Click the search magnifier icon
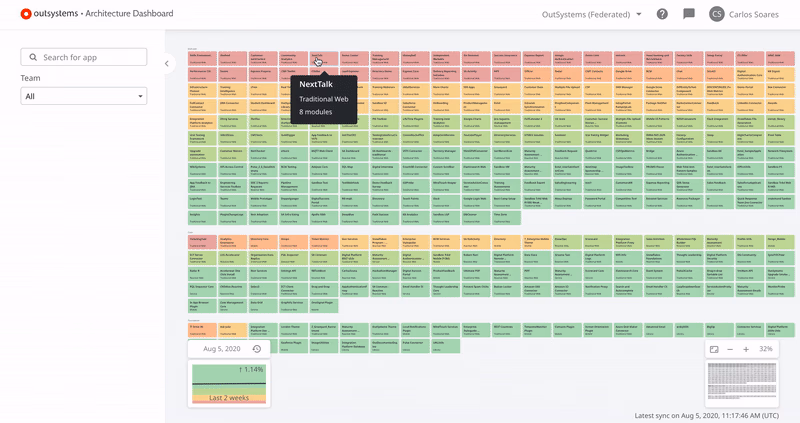800x423 pixels. [33, 57]
